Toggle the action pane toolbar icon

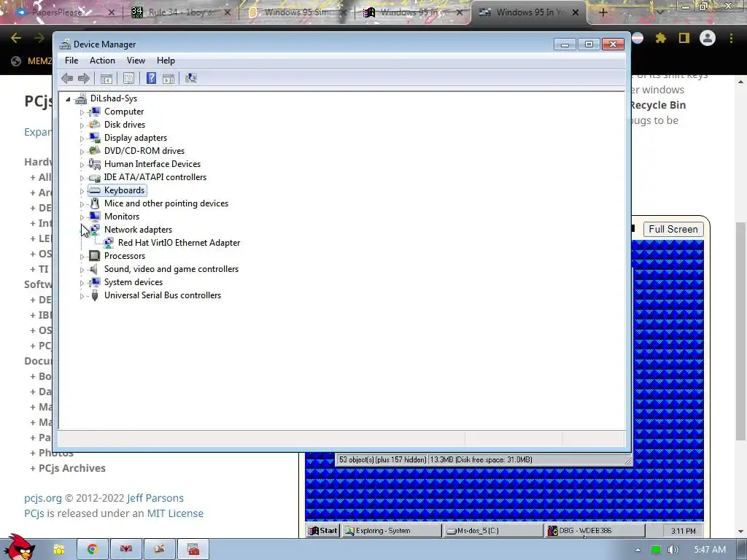pos(169,79)
